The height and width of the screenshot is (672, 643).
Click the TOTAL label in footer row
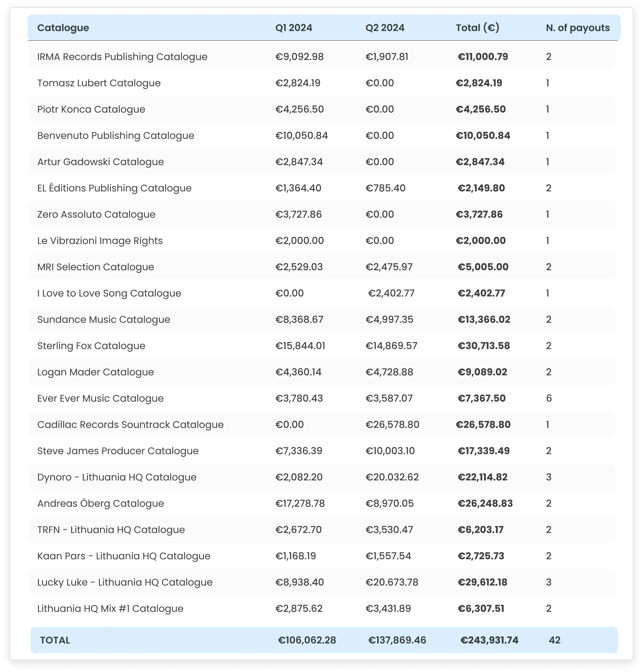[x=55, y=640]
